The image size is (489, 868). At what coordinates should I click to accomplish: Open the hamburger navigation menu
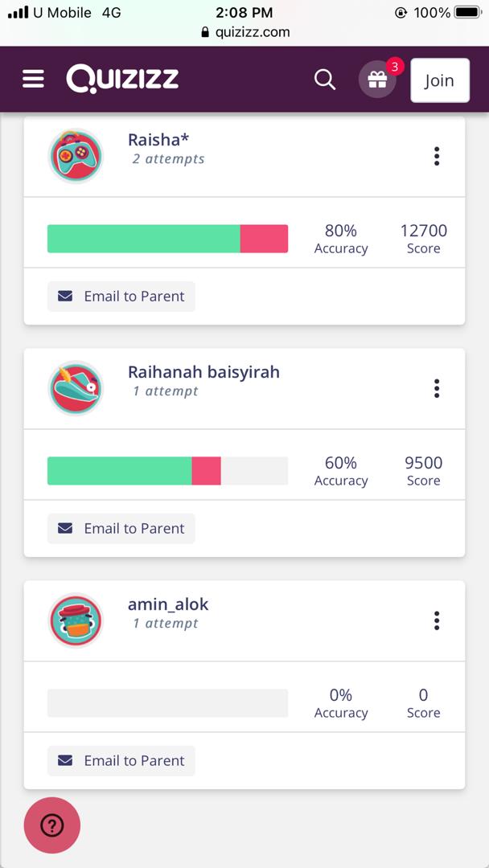tap(33, 79)
